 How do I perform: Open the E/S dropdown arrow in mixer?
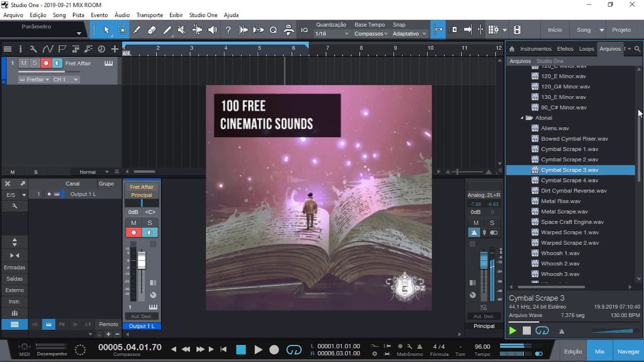pos(24,195)
